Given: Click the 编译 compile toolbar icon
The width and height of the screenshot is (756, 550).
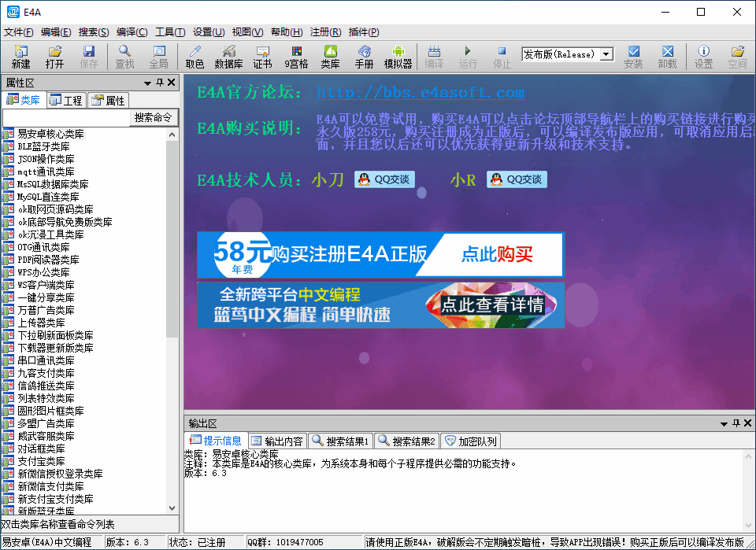Looking at the screenshot, I should coord(434,57).
